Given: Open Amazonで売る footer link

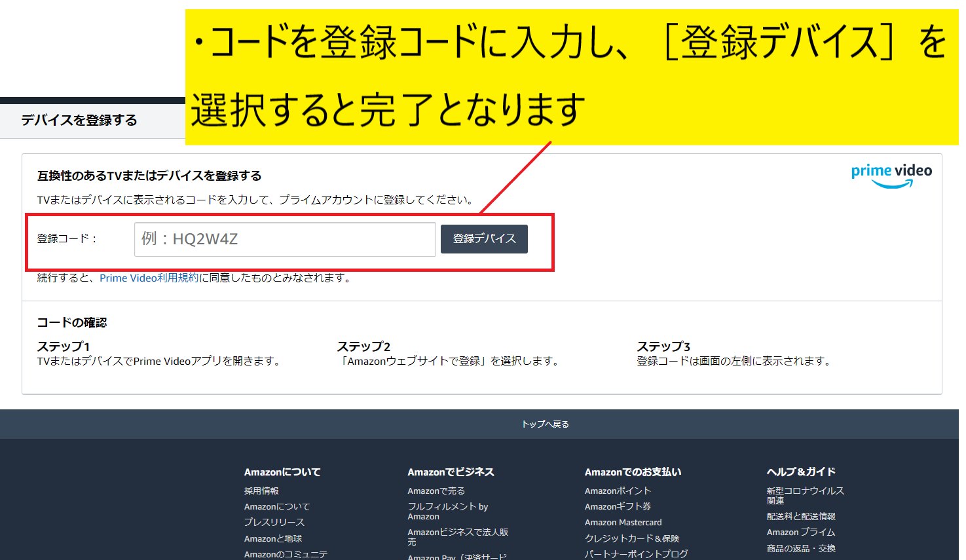Looking at the screenshot, I should click(x=436, y=491).
